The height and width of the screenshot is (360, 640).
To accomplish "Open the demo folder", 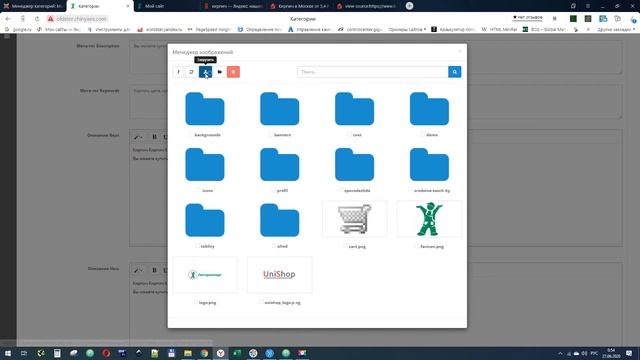I will tap(429, 109).
